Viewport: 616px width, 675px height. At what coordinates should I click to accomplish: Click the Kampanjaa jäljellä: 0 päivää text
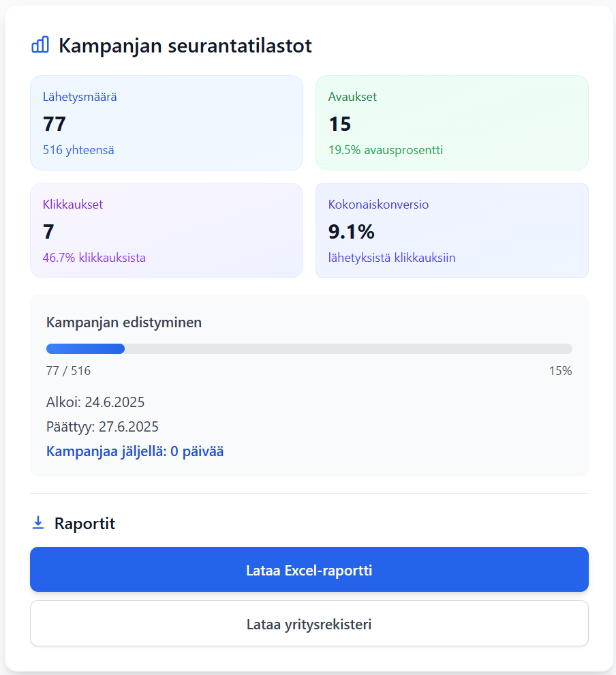click(135, 451)
